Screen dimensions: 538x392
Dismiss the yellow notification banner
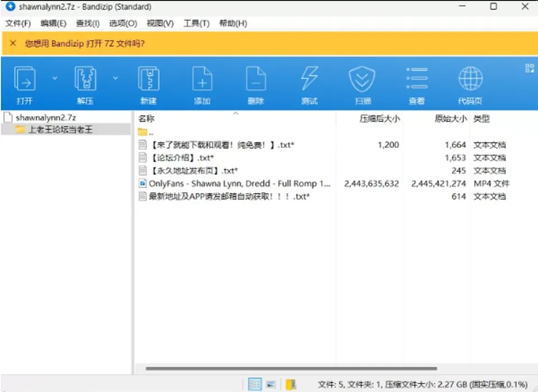[x=13, y=43]
